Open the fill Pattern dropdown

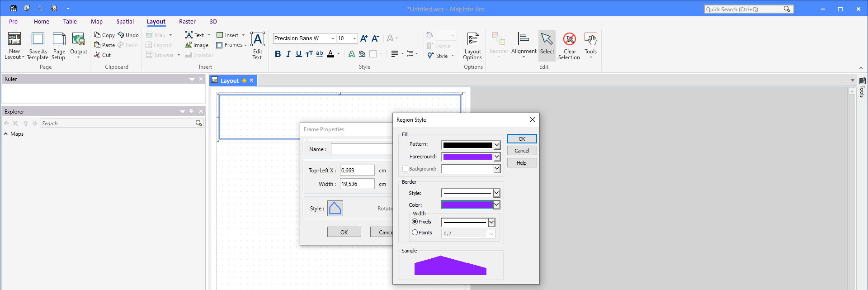click(497, 145)
